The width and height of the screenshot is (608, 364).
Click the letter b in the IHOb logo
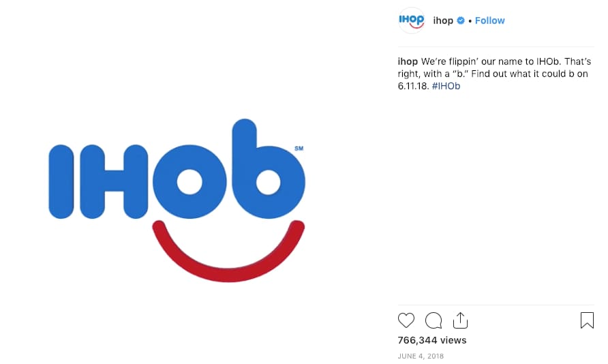(x=269, y=168)
